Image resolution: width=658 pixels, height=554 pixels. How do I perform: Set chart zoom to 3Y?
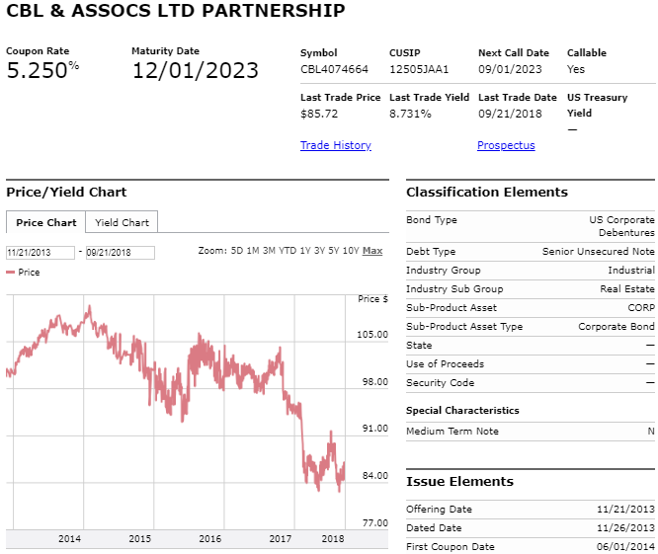click(319, 251)
